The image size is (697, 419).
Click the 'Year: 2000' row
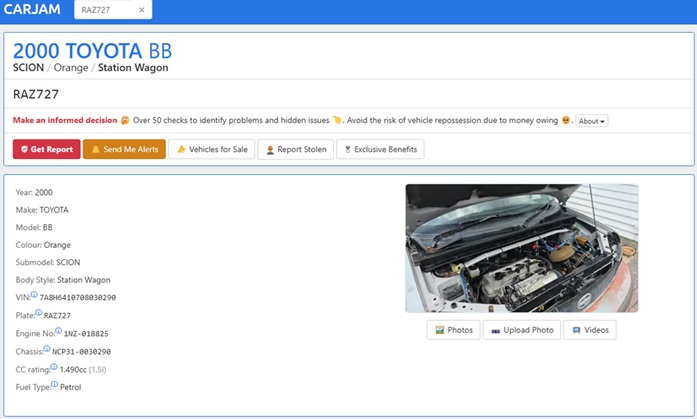[34, 192]
